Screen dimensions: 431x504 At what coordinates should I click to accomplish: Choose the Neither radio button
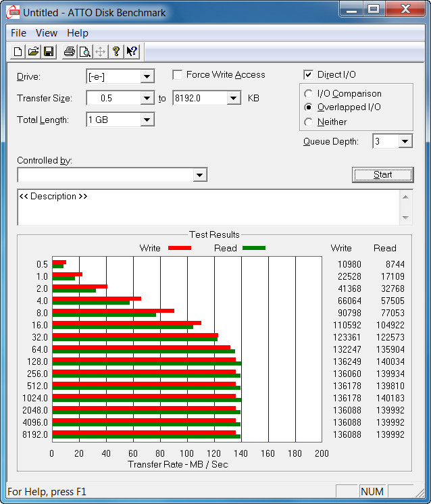click(x=308, y=122)
